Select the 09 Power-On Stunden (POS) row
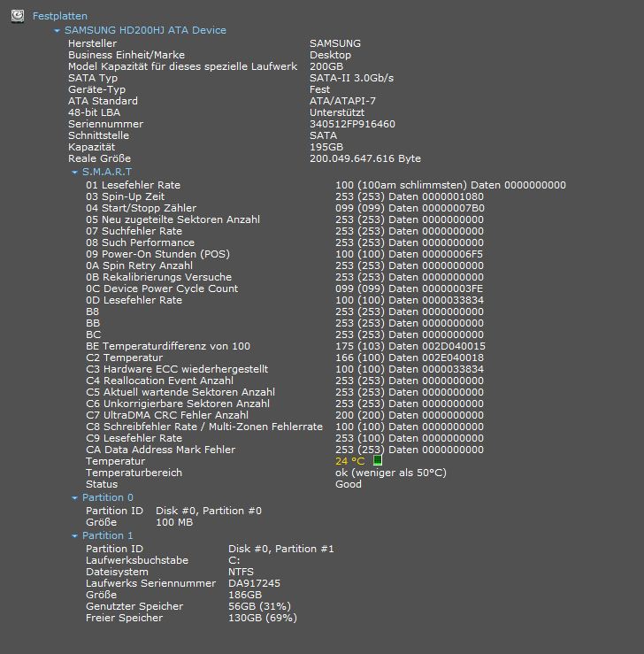The image size is (644, 654). tap(284, 254)
